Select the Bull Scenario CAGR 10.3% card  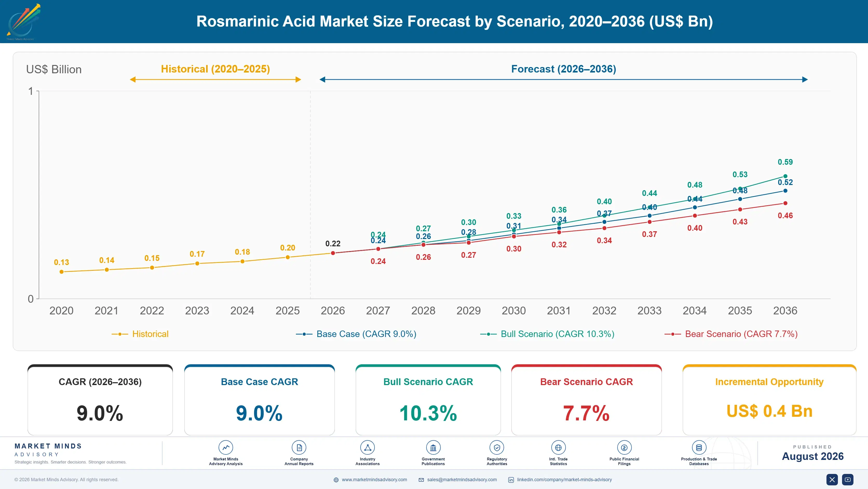pos(428,400)
